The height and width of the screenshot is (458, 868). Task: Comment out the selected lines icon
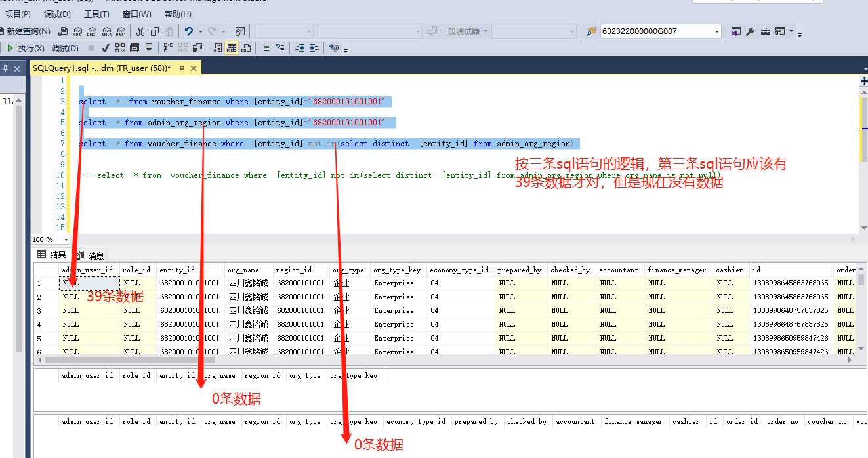pos(266,48)
